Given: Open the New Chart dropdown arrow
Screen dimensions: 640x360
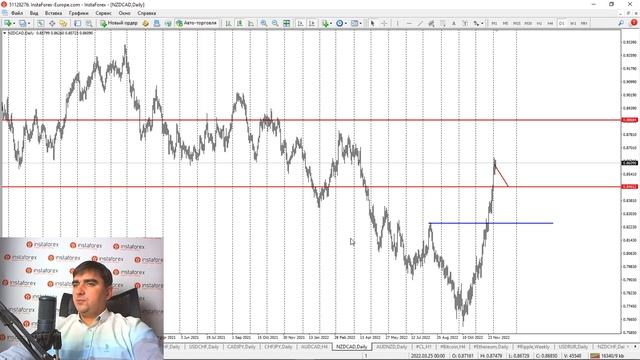Looking at the screenshot, I should (14, 23).
